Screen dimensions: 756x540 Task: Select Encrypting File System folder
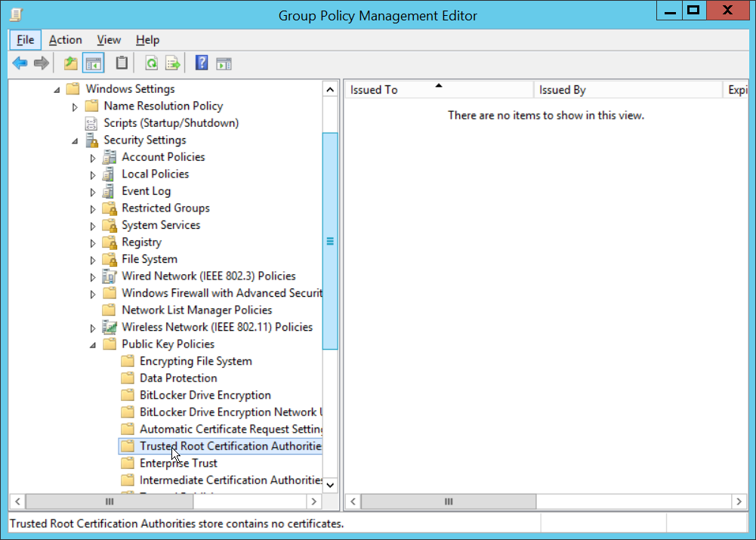(196, 361)
